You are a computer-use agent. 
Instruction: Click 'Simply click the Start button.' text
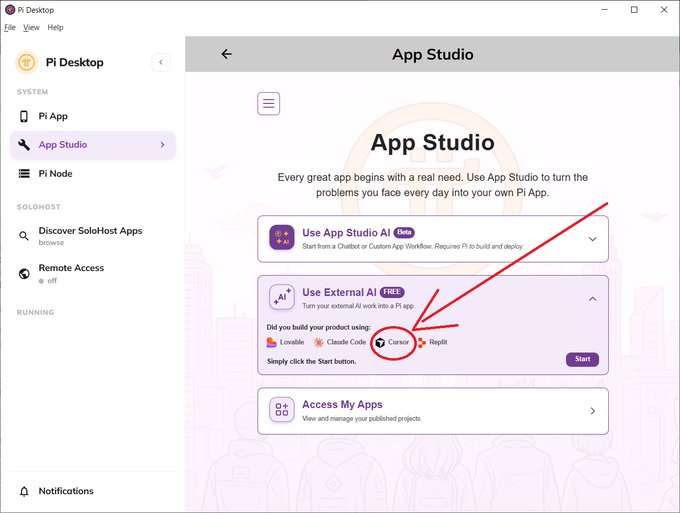click(311, 361)
